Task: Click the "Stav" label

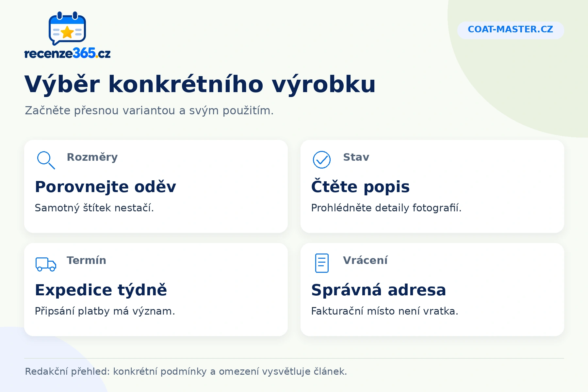Action: (356, 157)
